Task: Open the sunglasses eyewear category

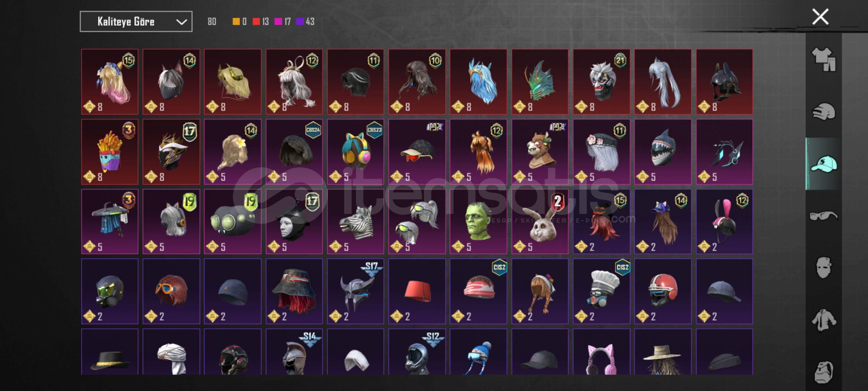Action: (824, 216)
